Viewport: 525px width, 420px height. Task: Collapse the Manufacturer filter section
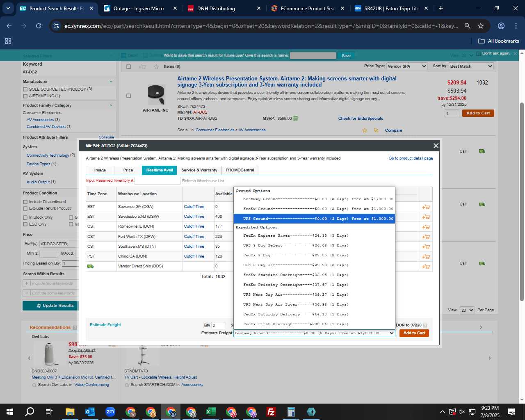111,82
